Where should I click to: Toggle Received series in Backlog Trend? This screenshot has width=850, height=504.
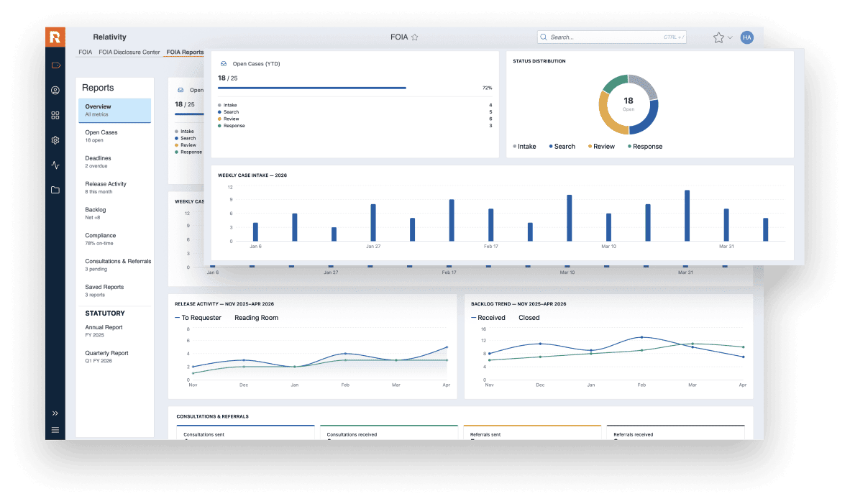(488, 318)
